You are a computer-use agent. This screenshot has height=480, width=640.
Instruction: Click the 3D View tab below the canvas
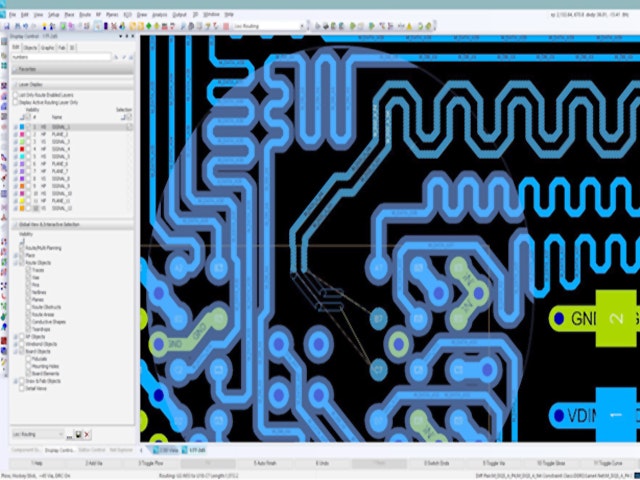(168, 450)
